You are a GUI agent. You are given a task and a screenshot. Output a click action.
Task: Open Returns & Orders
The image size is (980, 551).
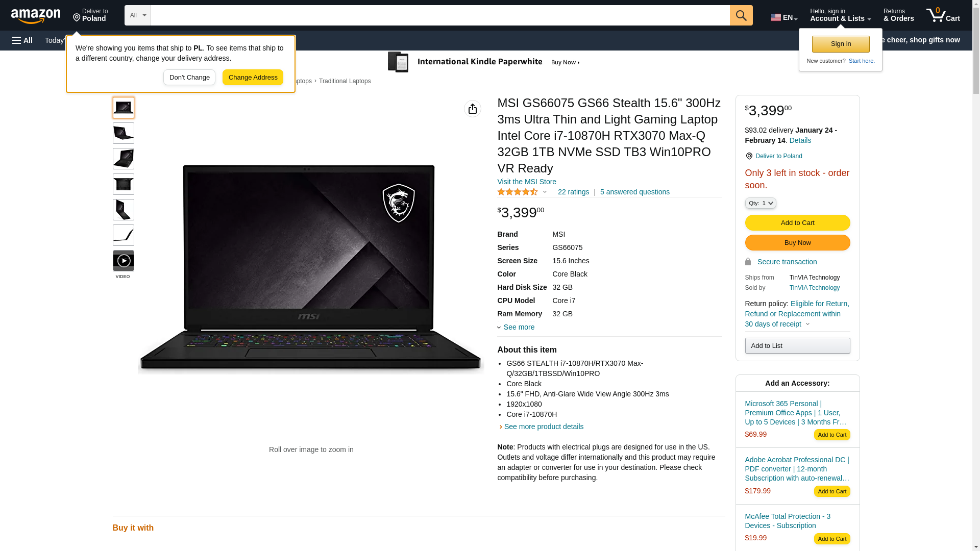(898, 15)
